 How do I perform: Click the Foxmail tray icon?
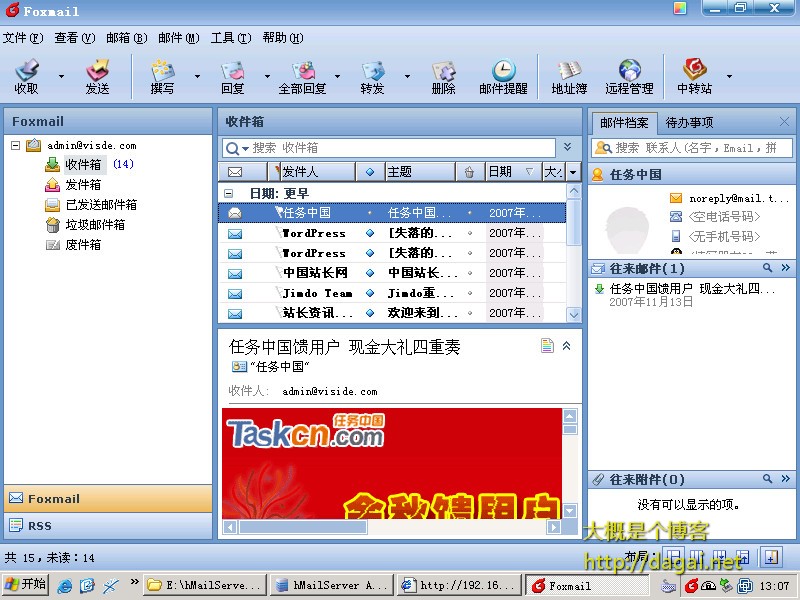(691, 586)
